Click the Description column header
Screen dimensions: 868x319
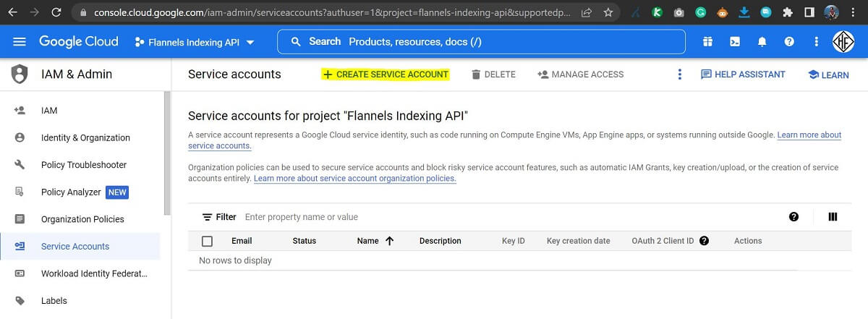(440, 241)
